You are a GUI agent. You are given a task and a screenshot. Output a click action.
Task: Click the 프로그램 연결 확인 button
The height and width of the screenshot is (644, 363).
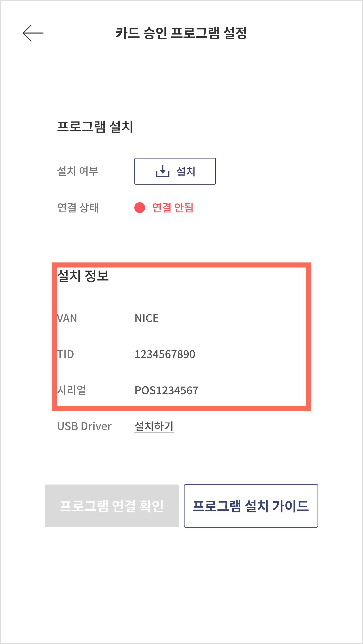tap(112, 506)
